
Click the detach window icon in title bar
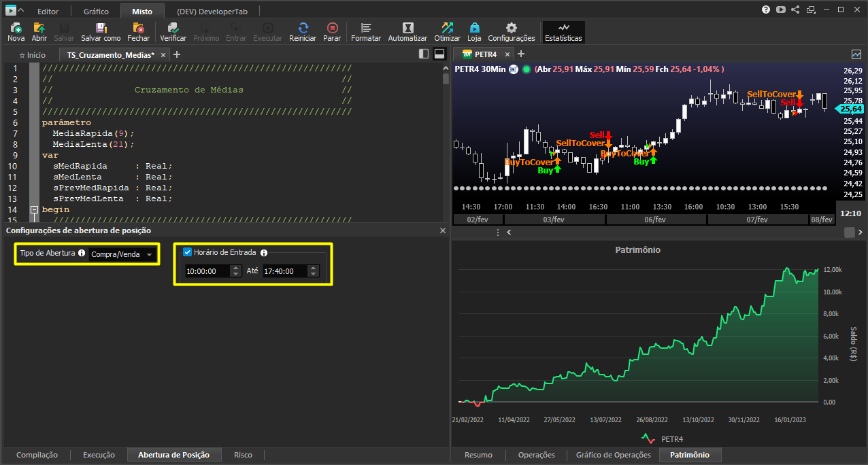811,10
